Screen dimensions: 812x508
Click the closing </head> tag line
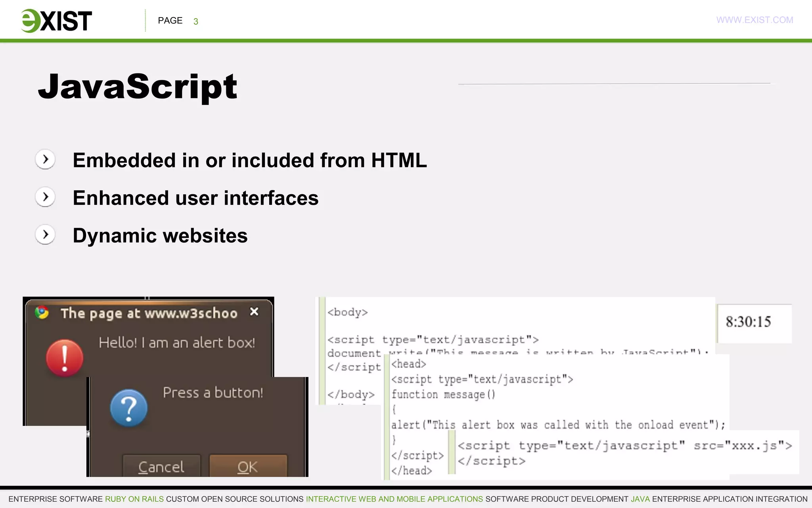pyautogui.click(x=412, y=471)
